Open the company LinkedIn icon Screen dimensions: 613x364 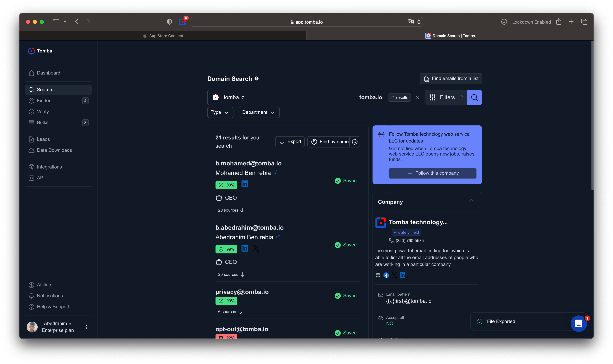click(x=402, y=275)
